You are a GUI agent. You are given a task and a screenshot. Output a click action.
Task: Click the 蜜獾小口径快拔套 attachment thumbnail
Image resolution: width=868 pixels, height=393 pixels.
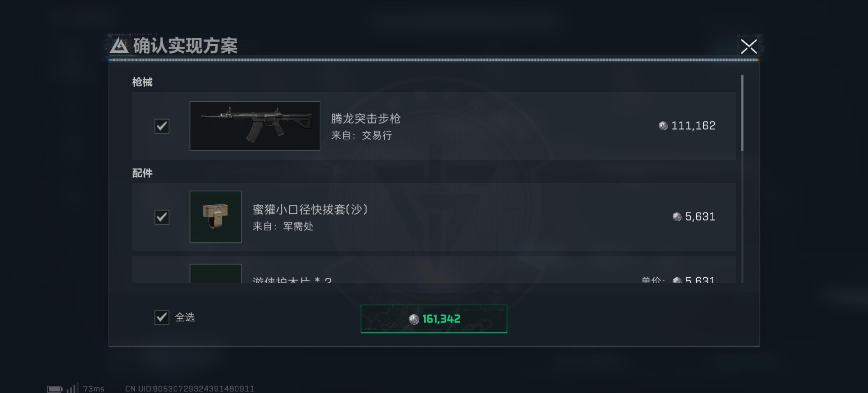click(x=216, y=217)
